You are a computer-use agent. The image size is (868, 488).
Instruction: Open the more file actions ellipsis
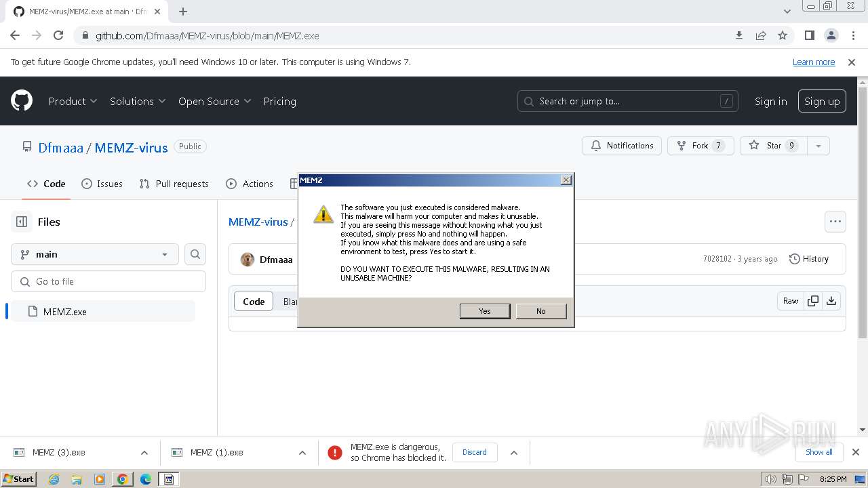coord(835,222)
